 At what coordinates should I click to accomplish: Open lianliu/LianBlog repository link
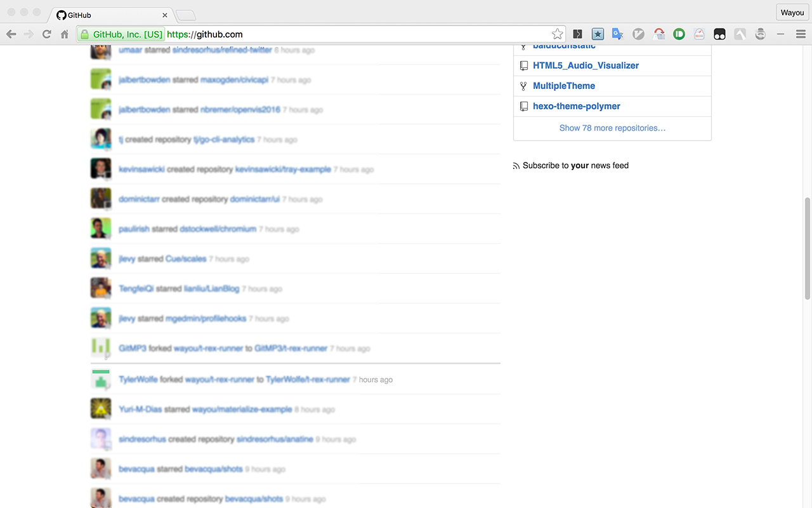point(212,289)
